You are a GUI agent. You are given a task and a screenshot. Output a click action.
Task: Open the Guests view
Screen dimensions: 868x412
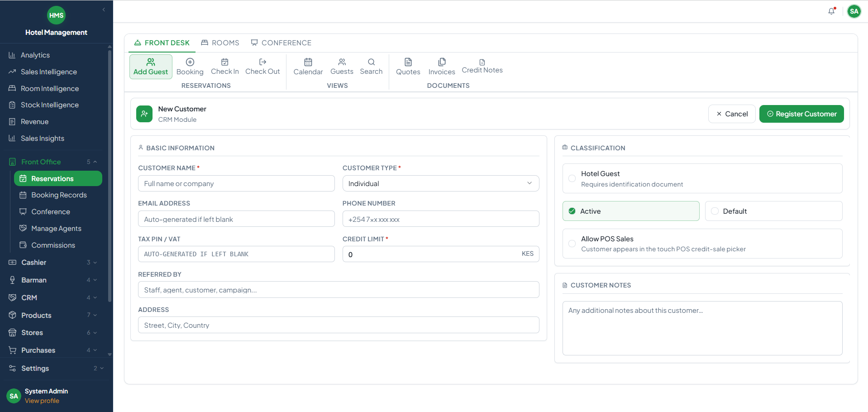coord(342,67)
